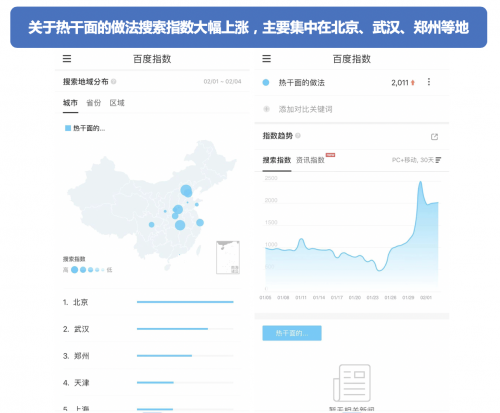
Task: Open PC+移动, 30天 filter dropdown
Action: tap(417, 160)
